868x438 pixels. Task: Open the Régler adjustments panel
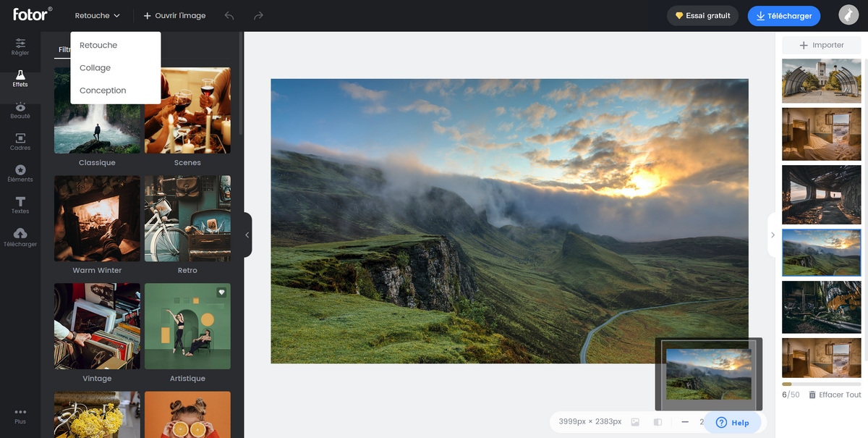[20, 46]
